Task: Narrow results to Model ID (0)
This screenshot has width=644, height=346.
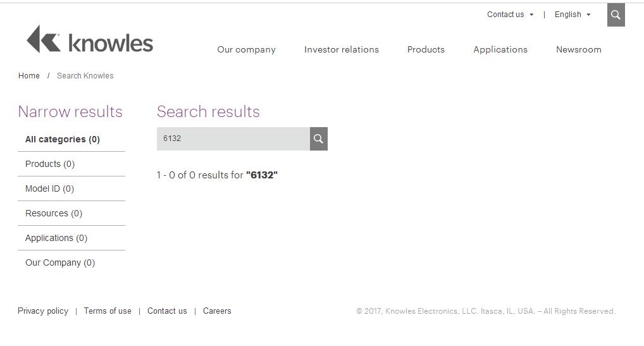Action: pos(49,188)
